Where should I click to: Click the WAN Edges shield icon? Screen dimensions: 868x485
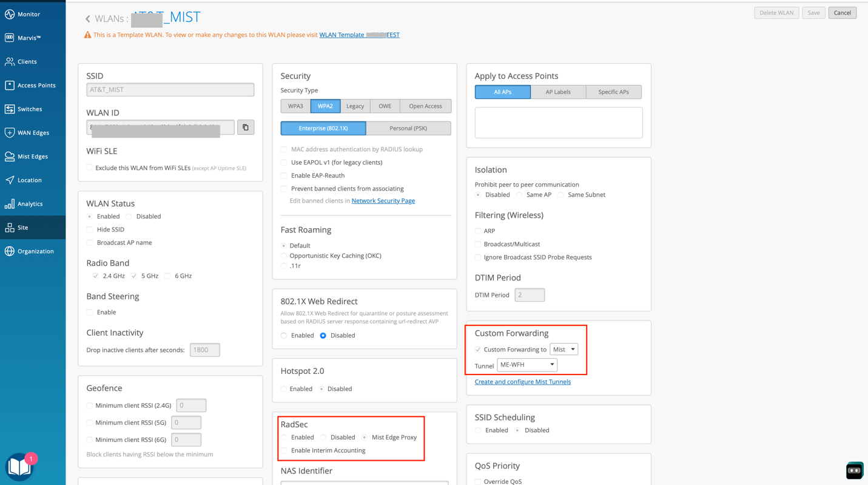pyautogui.click(x=10, y=133)
